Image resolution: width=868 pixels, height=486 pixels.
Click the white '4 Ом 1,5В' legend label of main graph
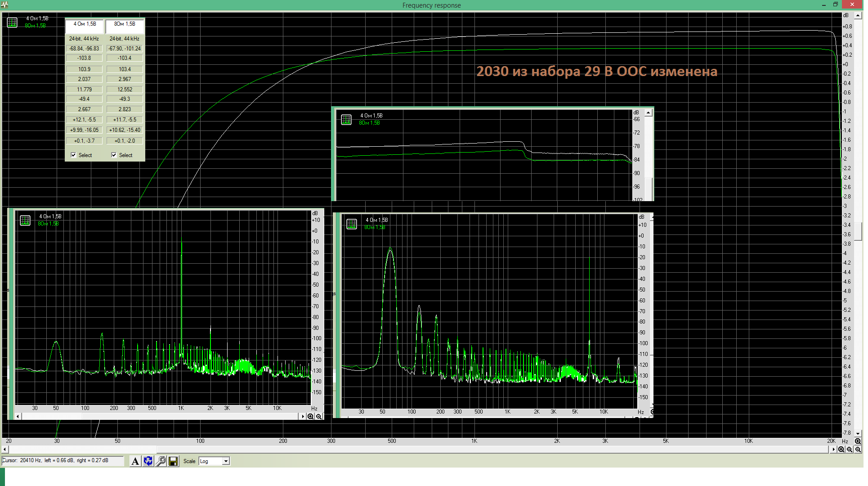[x=37, y=19]
